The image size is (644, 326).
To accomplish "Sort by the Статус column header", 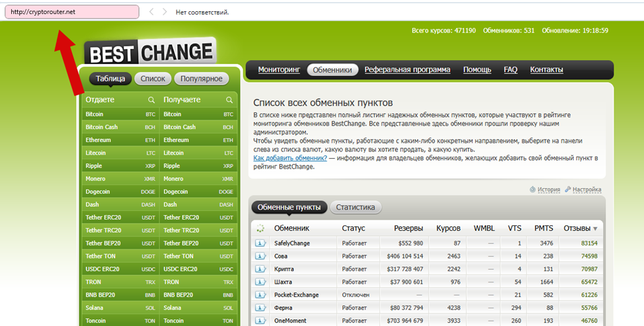I will 353,228.
